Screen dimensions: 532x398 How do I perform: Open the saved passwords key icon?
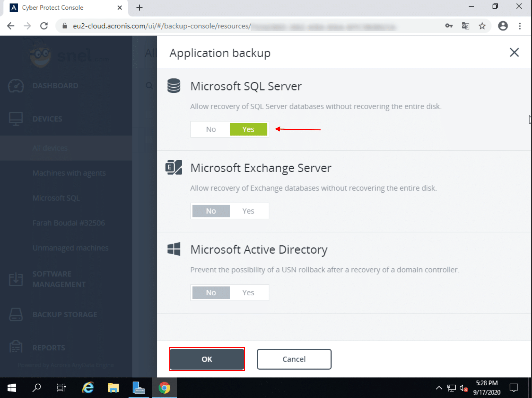(x=449, y=26)
